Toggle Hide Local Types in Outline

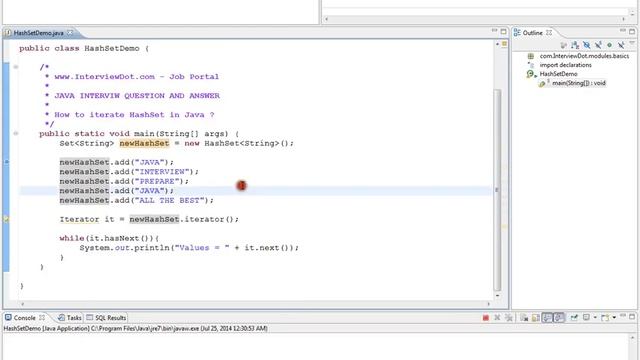click(621, 45)
